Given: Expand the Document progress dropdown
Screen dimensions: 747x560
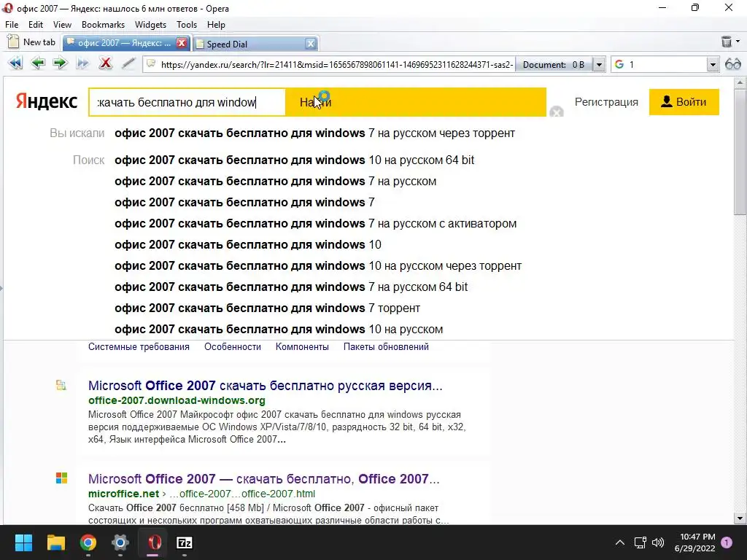Looking at the screenshot, I should [x=599, y=64].
